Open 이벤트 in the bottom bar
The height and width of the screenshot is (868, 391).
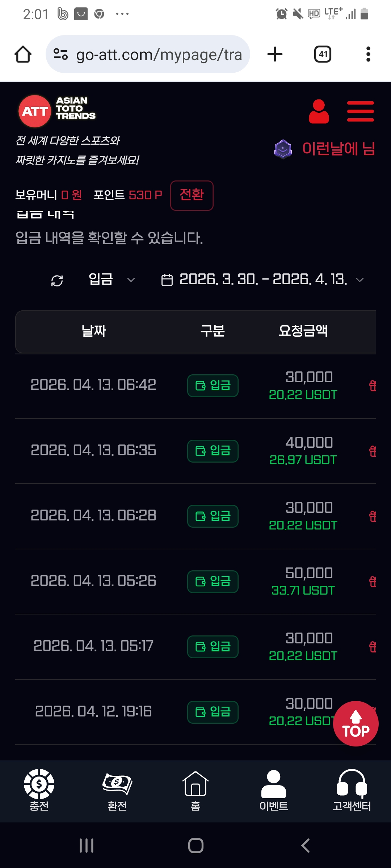coord(274,791)
